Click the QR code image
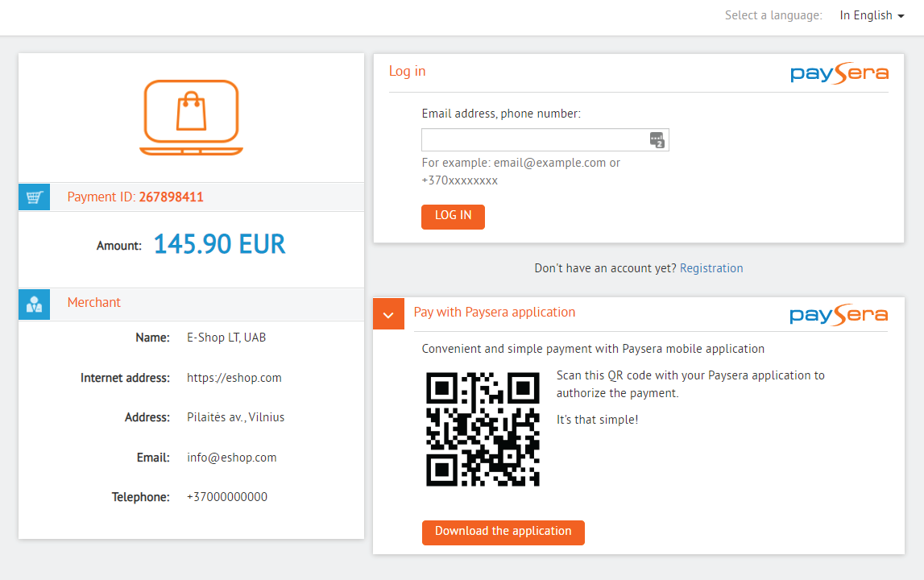Image resolution: width=924 pixels, height=580 pixels. click(482, 429)
